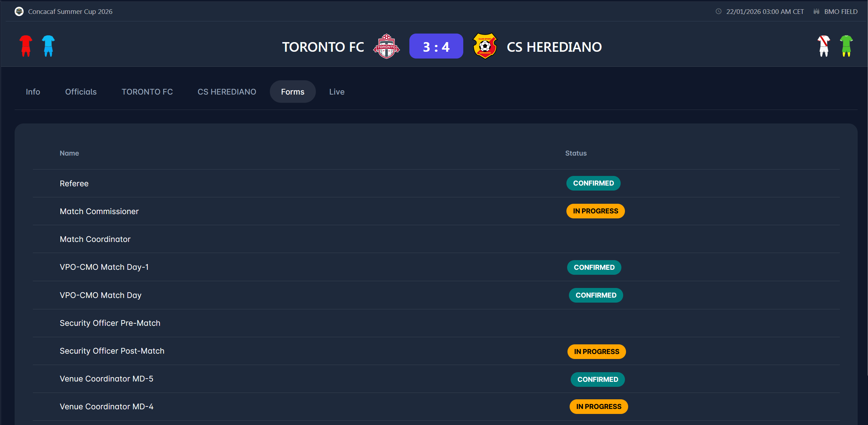Screen dimensions: 868x425
Task: Click the 3 : 4 score badge
Action: point(436,46)
